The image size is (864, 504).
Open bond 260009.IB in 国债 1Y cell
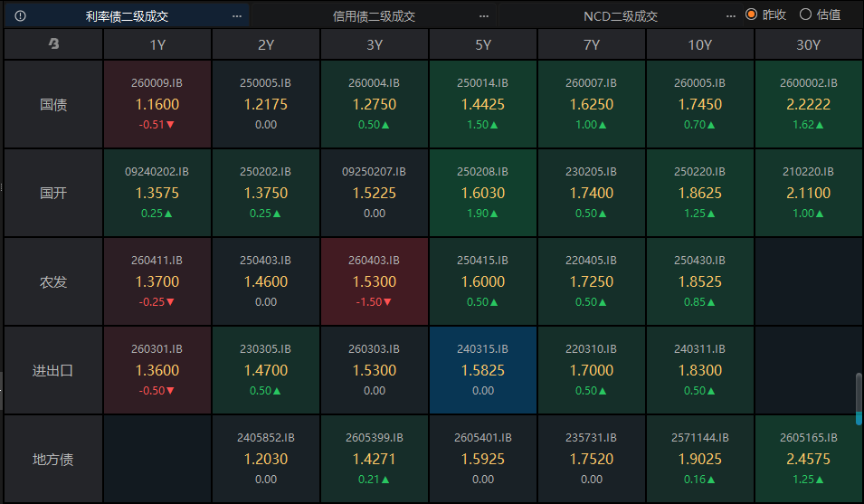coord(157,104)
